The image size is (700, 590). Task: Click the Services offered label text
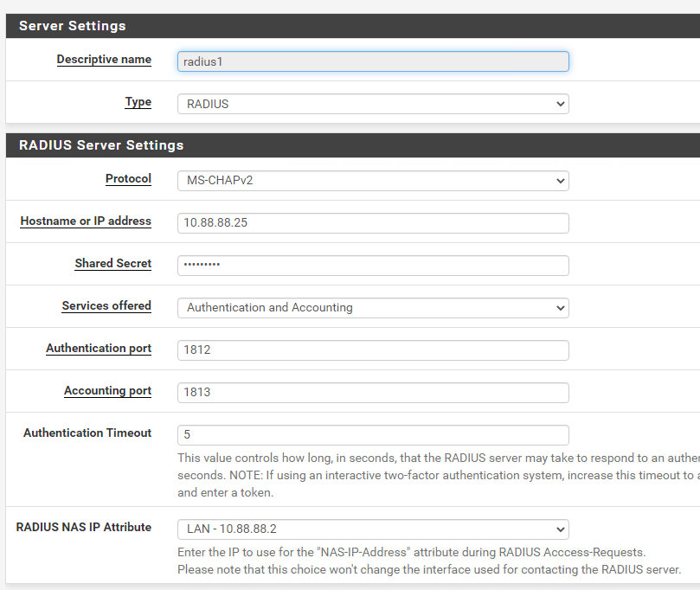tap(106, 306)
